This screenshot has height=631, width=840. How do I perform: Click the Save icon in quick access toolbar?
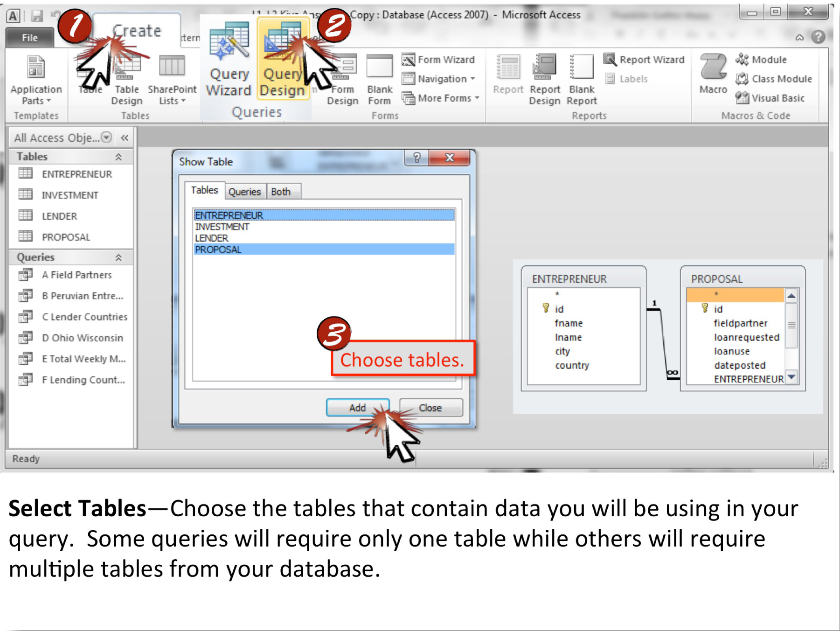(36, 15)
